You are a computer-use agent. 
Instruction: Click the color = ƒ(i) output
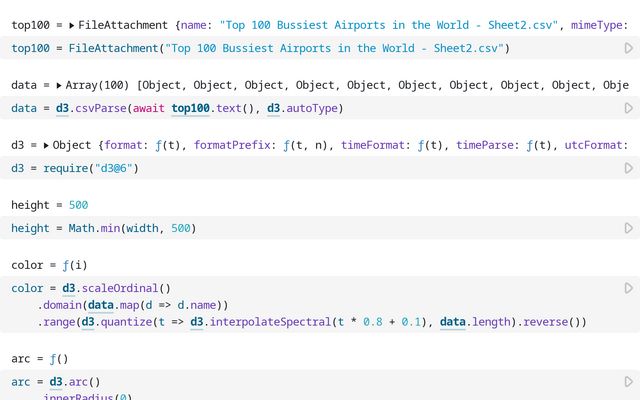tap(49, 265)
